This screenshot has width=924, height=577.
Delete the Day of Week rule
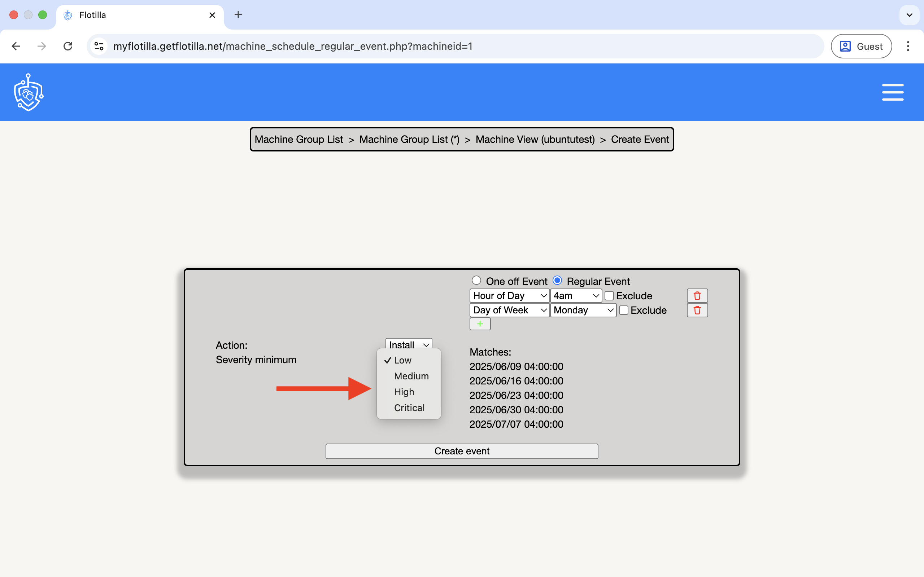pyautogui.click(x=697, y=310)
